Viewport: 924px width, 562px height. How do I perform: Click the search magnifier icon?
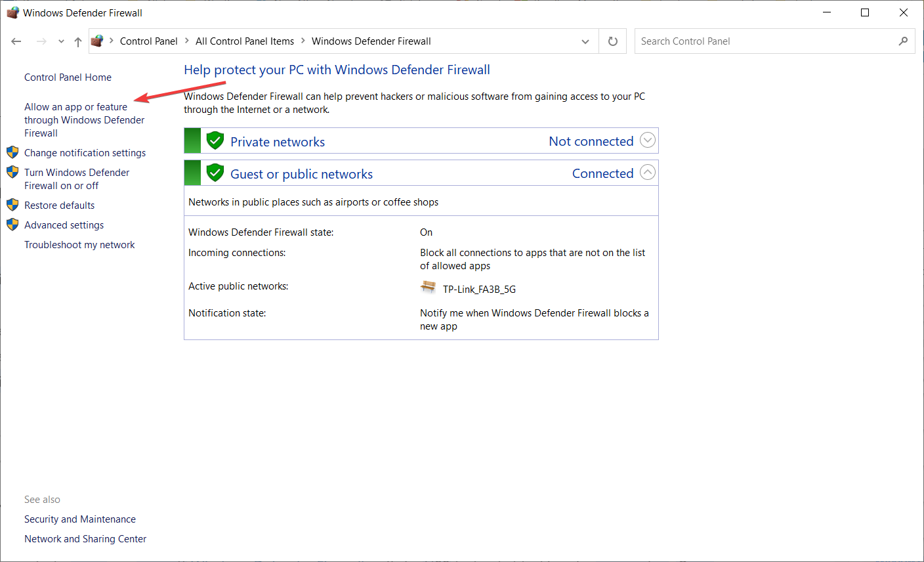(903, 41)
